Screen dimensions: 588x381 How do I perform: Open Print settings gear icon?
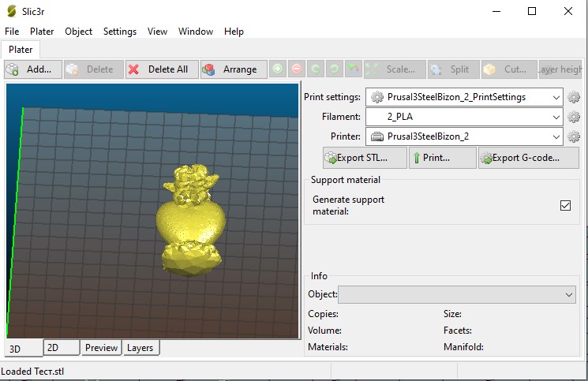(575, 97)
